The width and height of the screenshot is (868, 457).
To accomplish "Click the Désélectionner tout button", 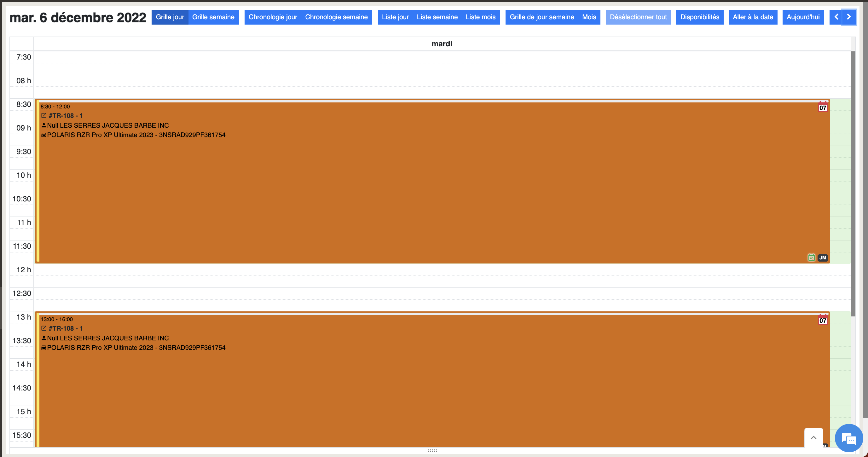I will tap(638, 17).
